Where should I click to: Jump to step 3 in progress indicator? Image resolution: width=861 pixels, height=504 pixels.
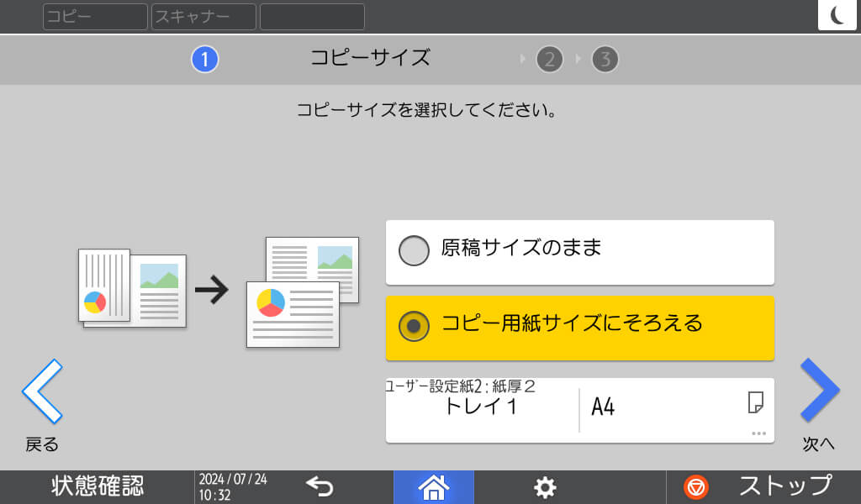coord(605,60)
